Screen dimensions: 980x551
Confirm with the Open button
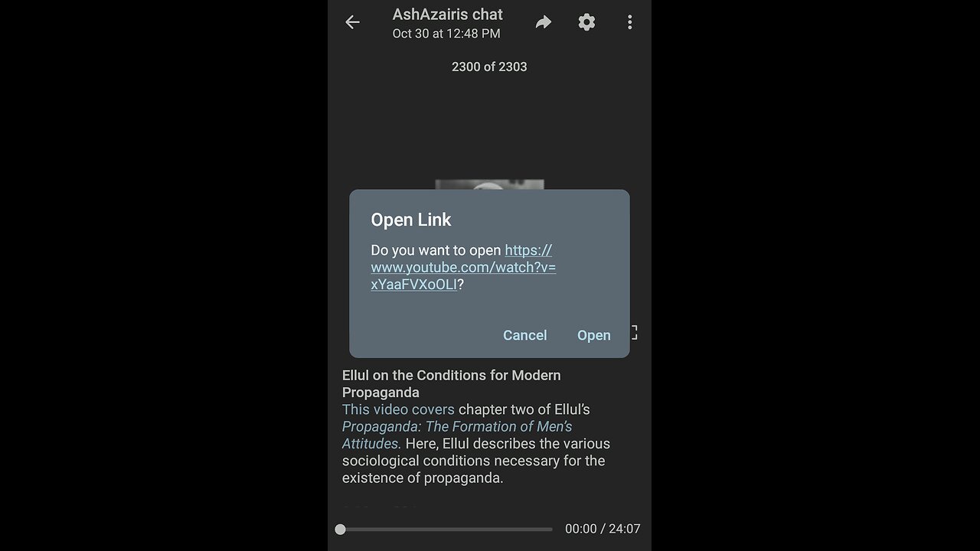pos(593,335)
